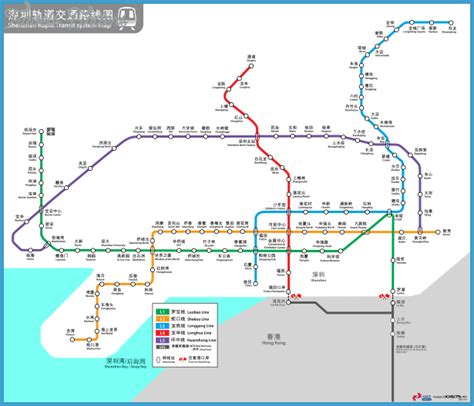Select the Futian Checkpoint station marker

pos(288,291)
